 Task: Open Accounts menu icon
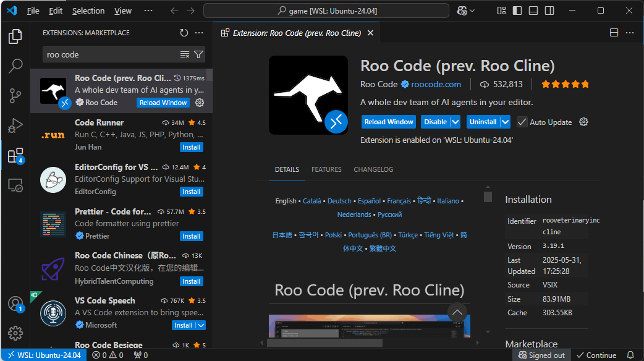click(x=15, y=304)
